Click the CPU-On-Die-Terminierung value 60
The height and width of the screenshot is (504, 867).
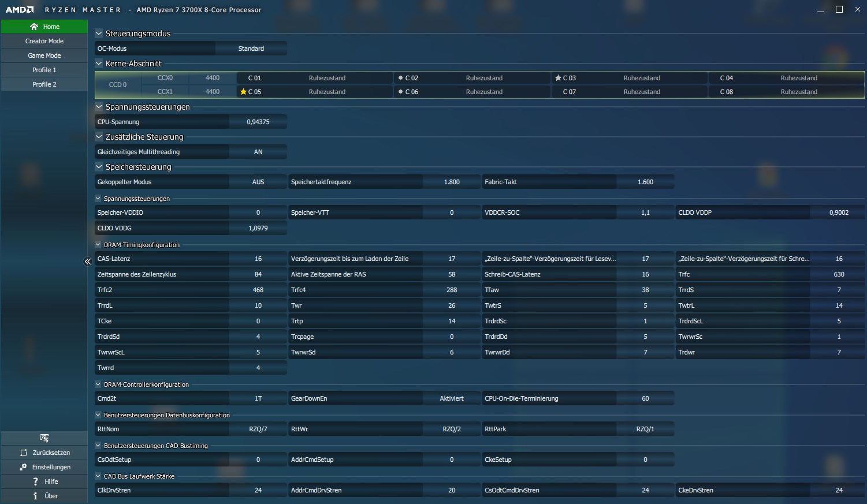[x=645, y=398]
